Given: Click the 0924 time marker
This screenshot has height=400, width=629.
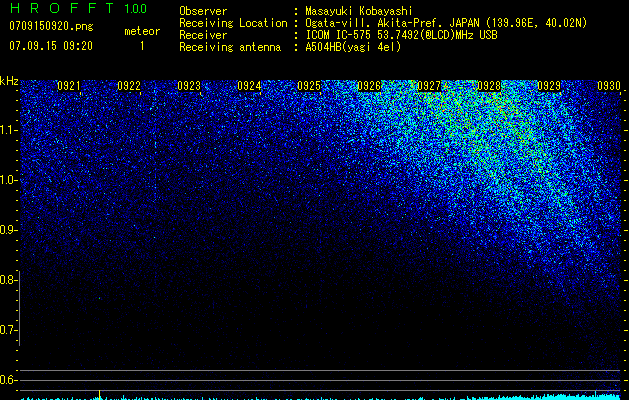Looking at the screenshot, I should [x=249, y=86].
